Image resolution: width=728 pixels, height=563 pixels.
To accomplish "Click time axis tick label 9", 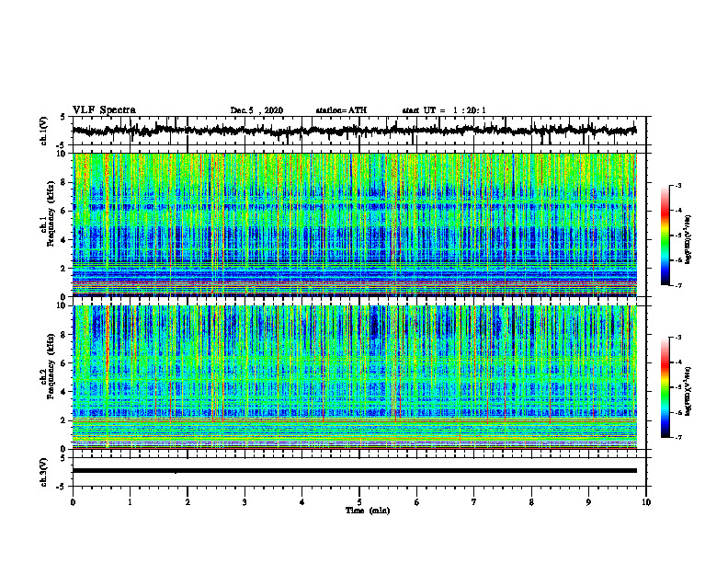I will click(588, 502).
